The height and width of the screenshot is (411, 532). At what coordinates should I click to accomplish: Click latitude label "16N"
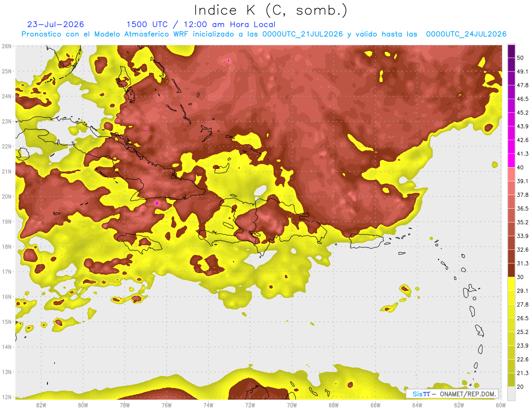click(7, 297)
